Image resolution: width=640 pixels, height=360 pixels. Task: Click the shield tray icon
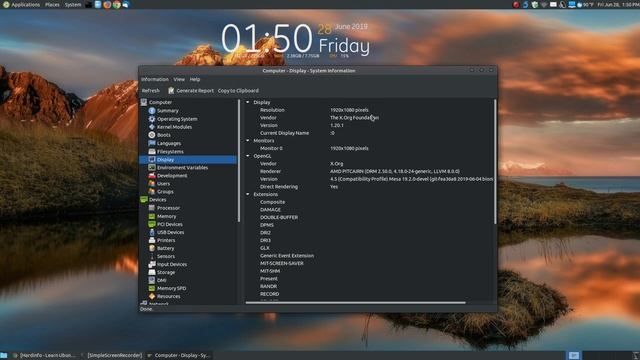(x=535, y=4)
